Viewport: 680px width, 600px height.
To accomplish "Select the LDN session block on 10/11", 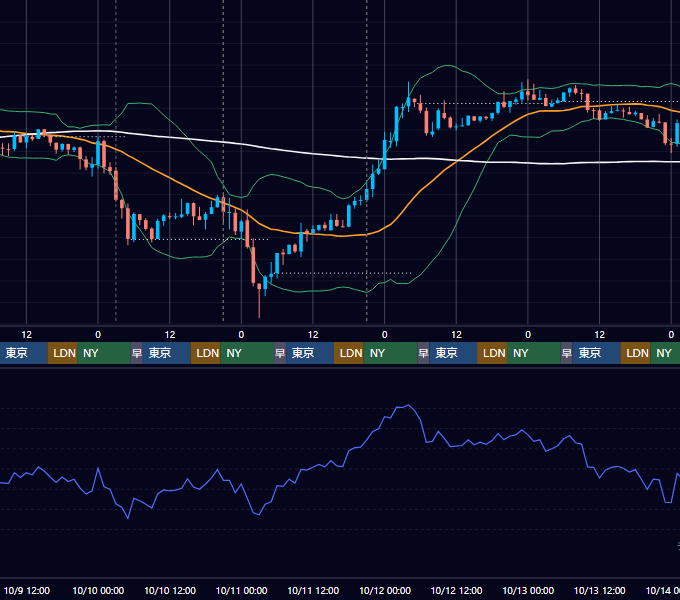I will 349,353.
